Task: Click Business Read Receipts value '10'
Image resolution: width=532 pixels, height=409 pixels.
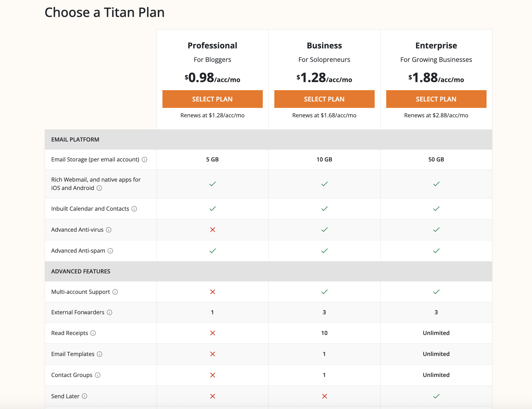Action: [x=324, y=333]
